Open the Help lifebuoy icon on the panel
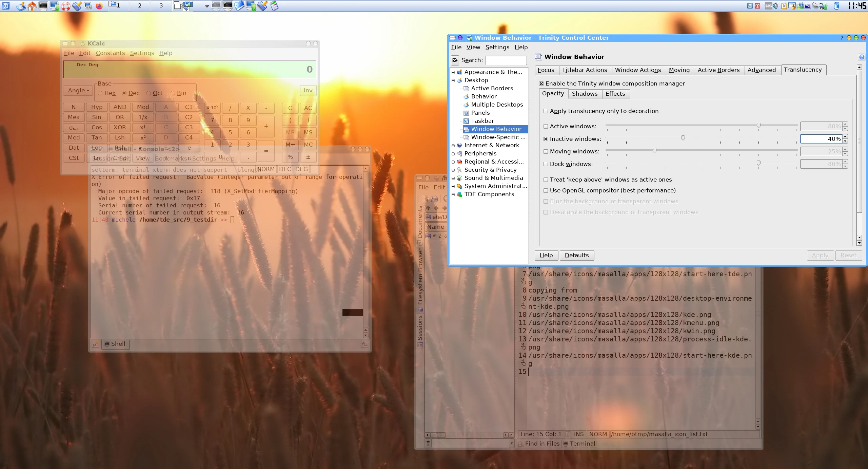The width and height of the screenshot is (868, 469). (x=66, y=6)
